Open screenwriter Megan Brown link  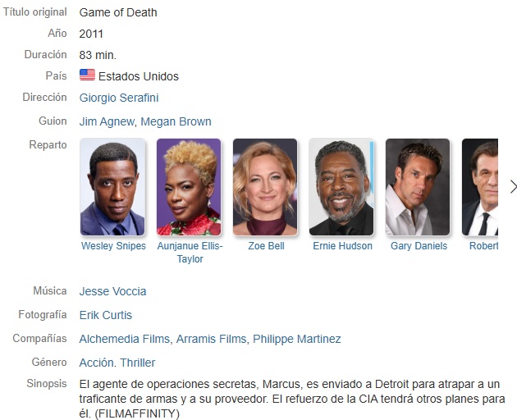click(176, 121)
